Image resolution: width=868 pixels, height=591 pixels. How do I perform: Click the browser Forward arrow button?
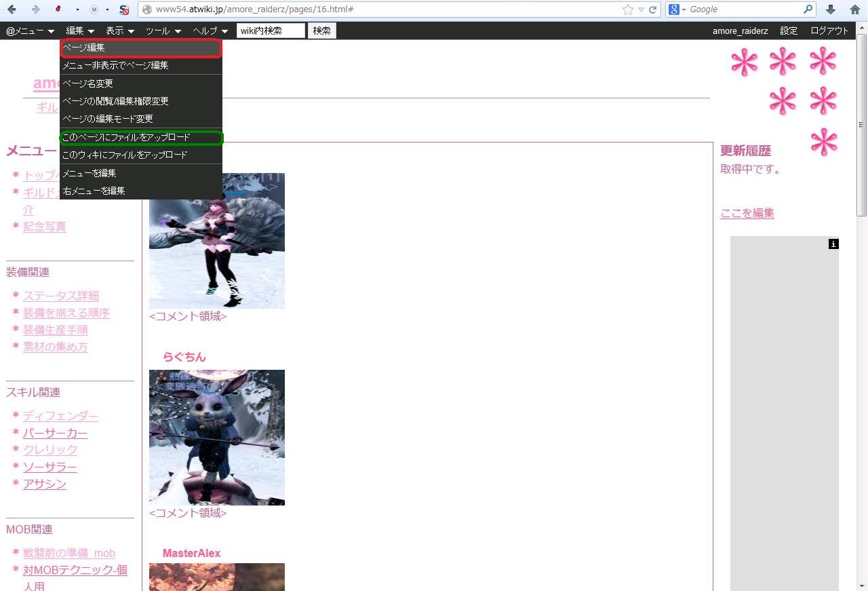coord(35,9)
